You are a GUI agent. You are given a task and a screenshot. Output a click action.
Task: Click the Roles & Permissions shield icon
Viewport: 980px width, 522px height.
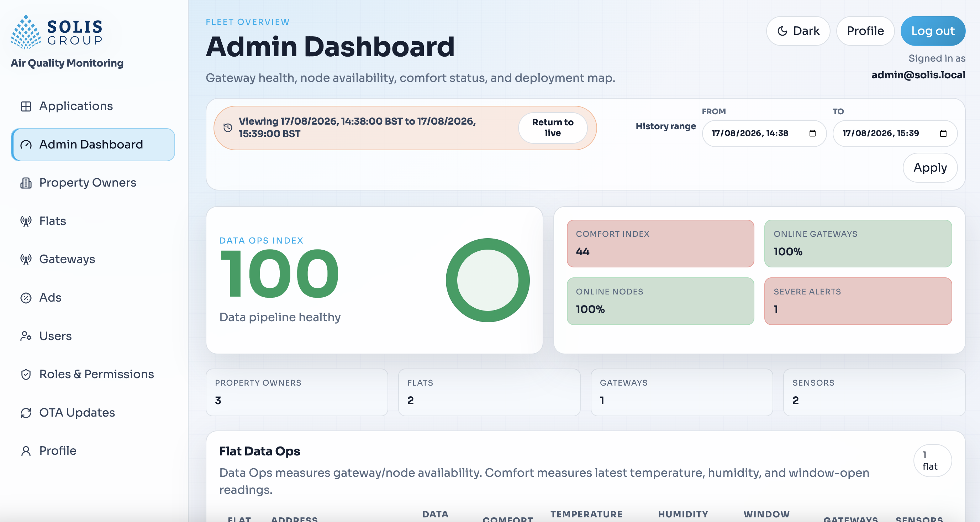26,374
